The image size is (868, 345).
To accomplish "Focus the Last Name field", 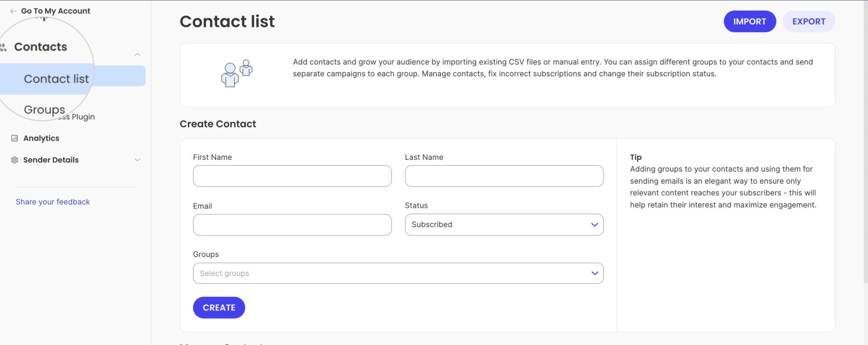I will (504, 176).
